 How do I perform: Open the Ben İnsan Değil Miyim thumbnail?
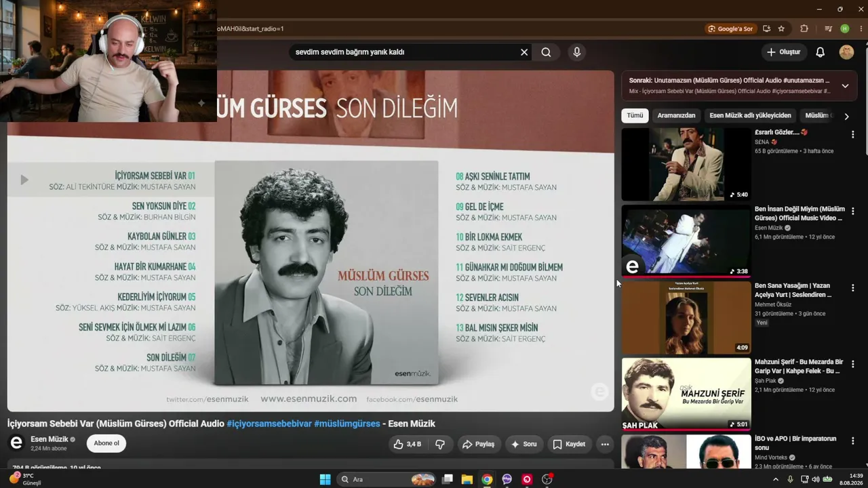(x=686, y=241)
